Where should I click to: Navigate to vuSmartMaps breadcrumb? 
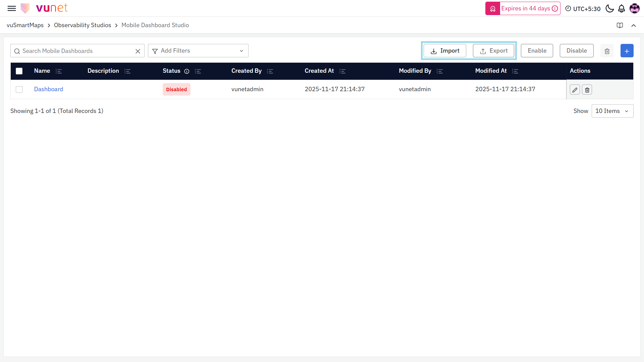[25, 25]
